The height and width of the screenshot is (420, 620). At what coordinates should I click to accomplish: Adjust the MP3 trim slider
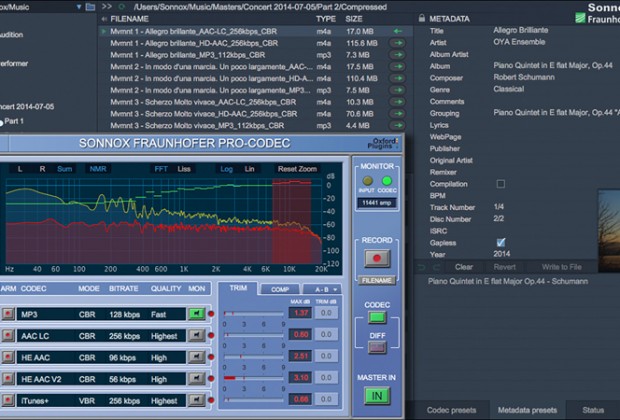tap(253, 314)
